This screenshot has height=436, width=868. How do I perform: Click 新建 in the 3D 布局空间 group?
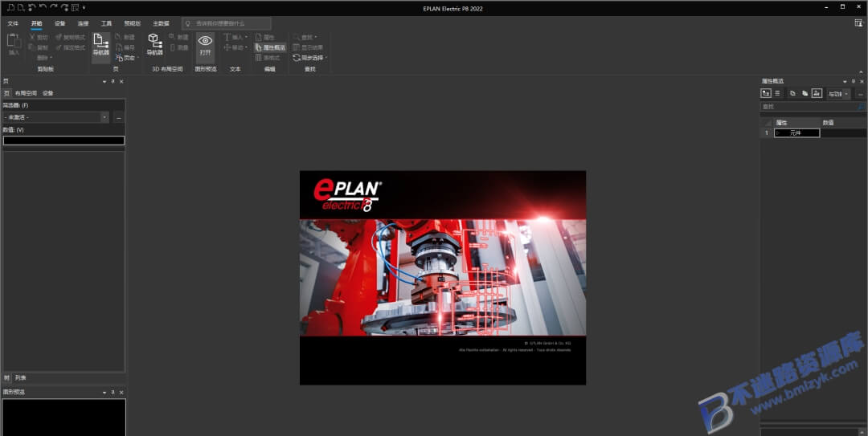point(178,37)
